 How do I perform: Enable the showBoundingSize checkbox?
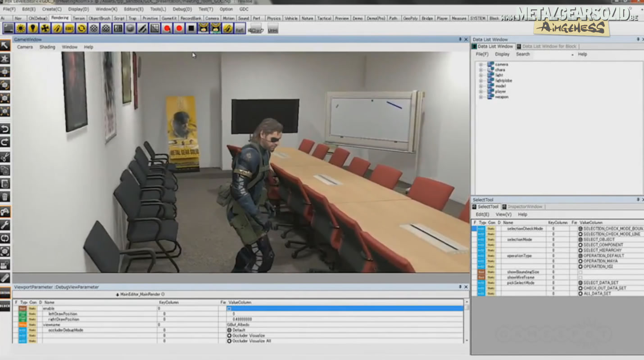(581, 272)
